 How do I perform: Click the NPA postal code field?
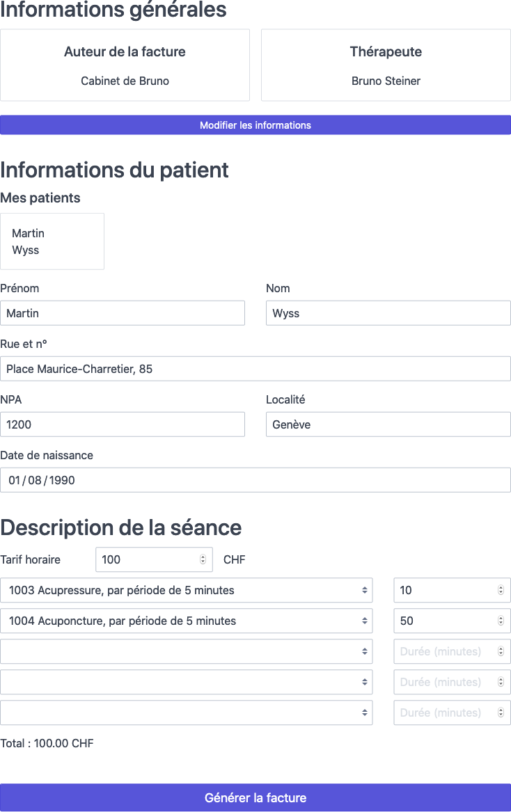tap(123, 424)
